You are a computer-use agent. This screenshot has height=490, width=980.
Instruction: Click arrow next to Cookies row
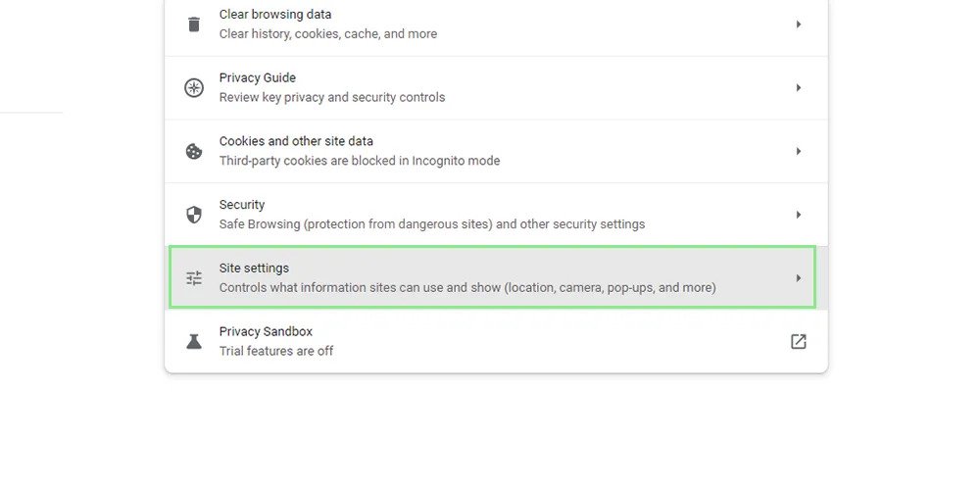click(x=799, y=151)
